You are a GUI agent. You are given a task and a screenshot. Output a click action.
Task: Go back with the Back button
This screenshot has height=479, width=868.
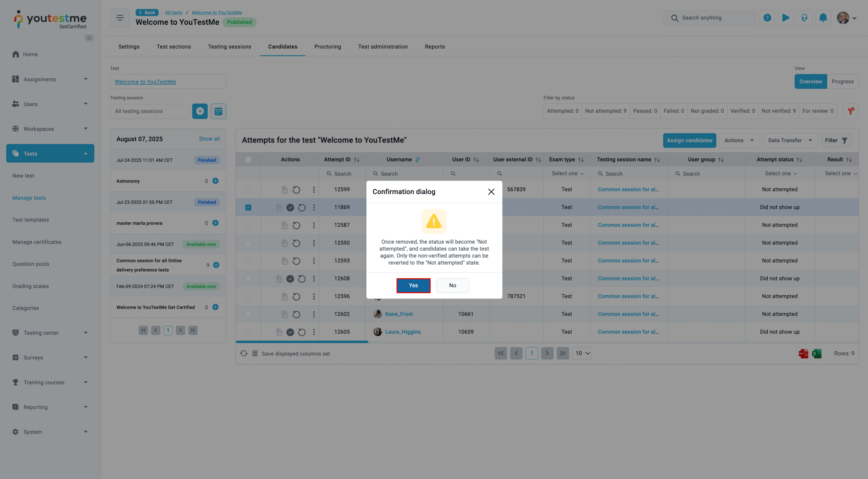point(147,13)
